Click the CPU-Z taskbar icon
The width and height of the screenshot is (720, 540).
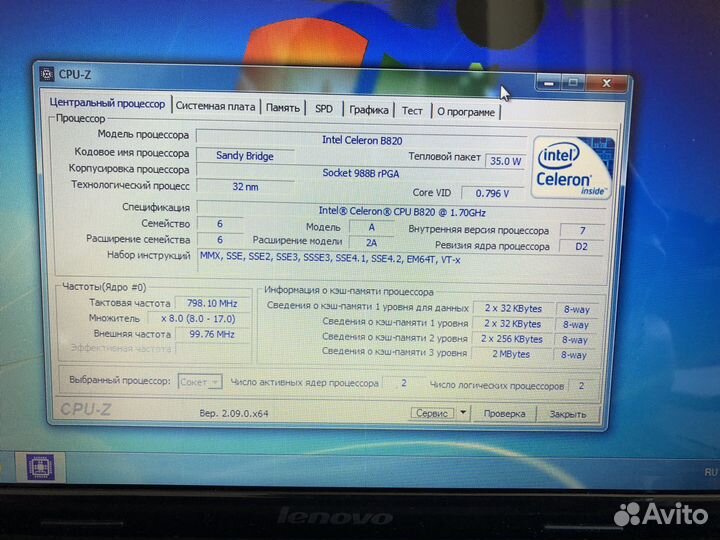[x=40, y=467]
